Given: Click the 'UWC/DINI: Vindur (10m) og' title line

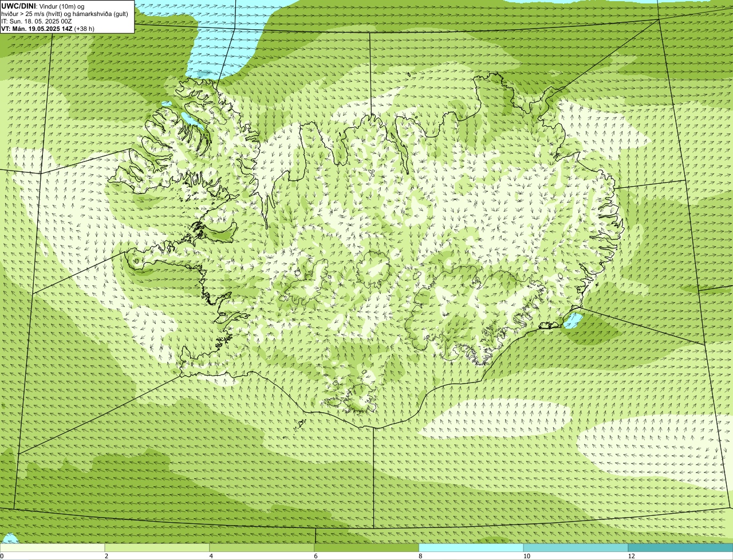Looking at the screenshot, I should pyautogui.click(x=43, y=6).
